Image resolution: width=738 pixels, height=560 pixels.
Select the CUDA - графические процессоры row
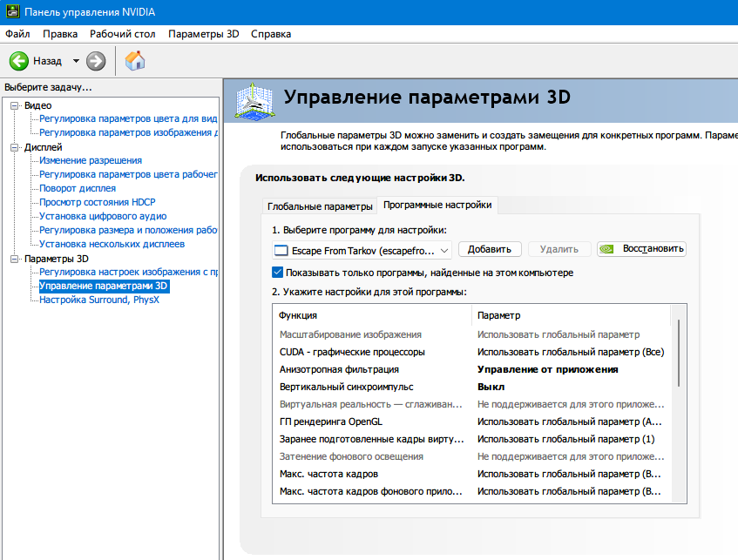[471, 352]
